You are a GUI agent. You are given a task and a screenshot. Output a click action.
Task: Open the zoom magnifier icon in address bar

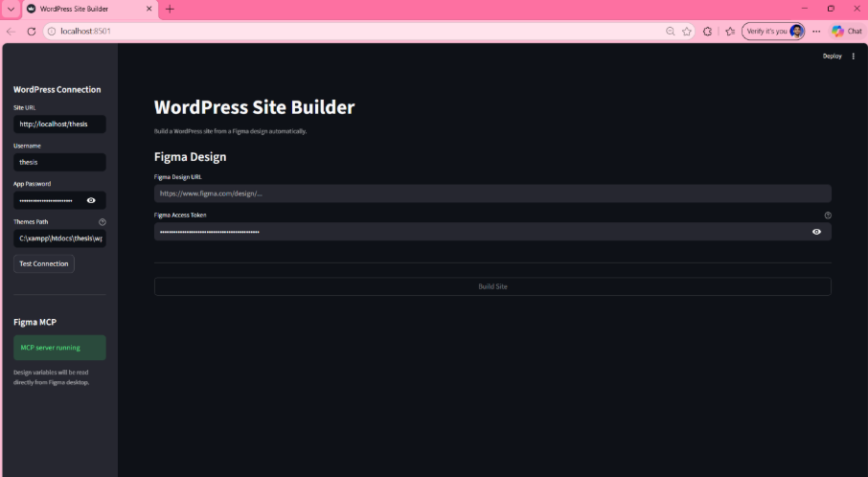670,32
